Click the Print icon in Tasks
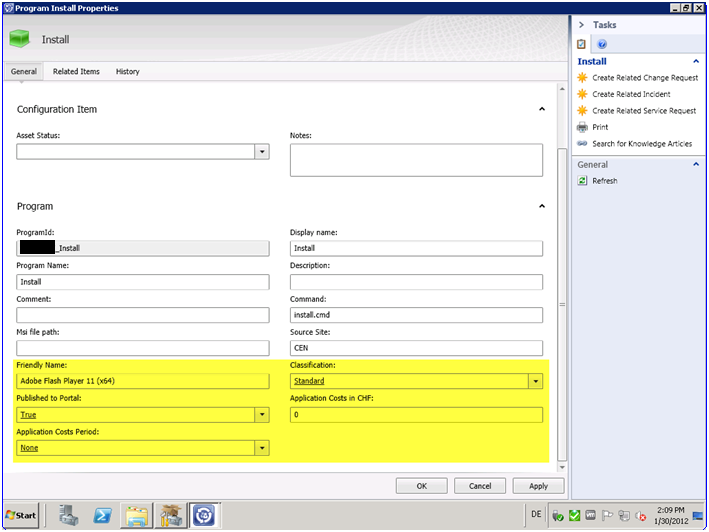The height and width of the screenshot is (532, 709). pos(583,127)
